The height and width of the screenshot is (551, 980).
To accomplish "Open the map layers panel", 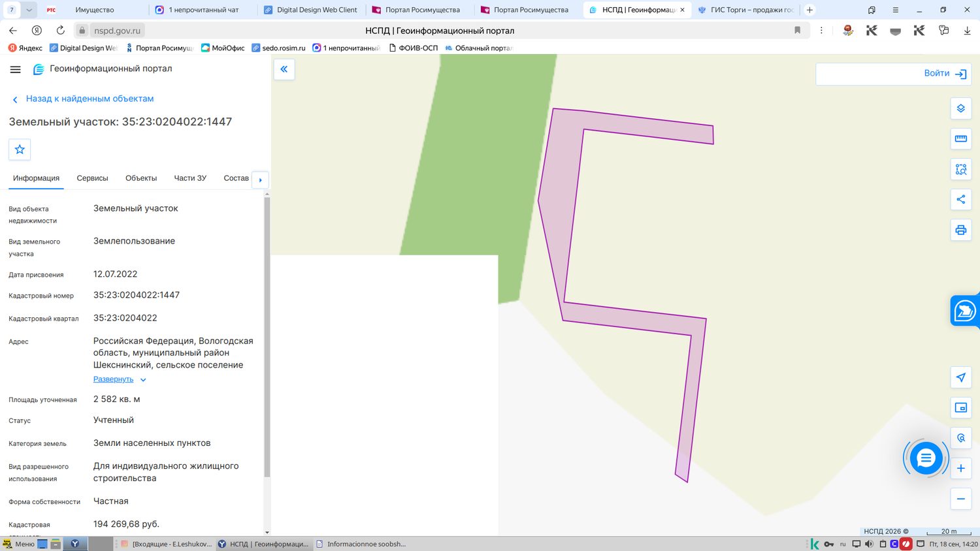I will (960, 108).
